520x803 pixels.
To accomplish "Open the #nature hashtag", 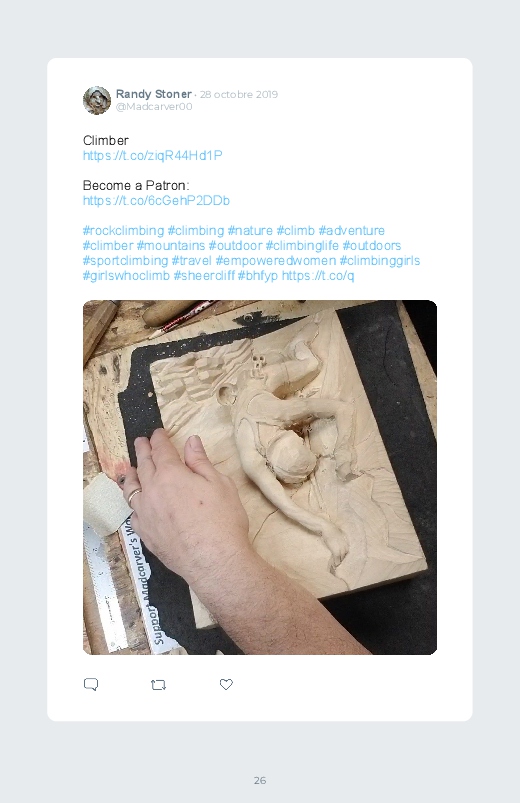I will click(x=250, y=230).
